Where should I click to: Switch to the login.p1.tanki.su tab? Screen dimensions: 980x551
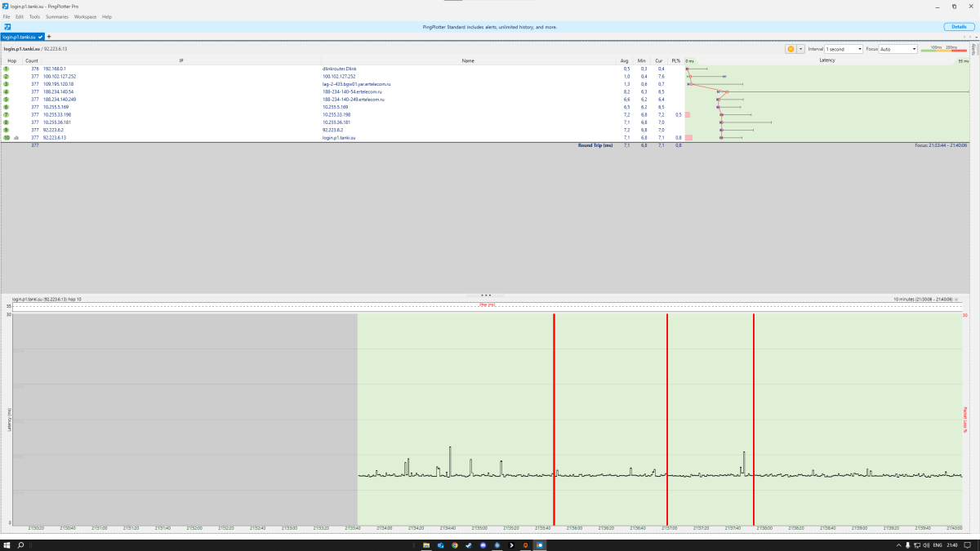coord(21,37)
